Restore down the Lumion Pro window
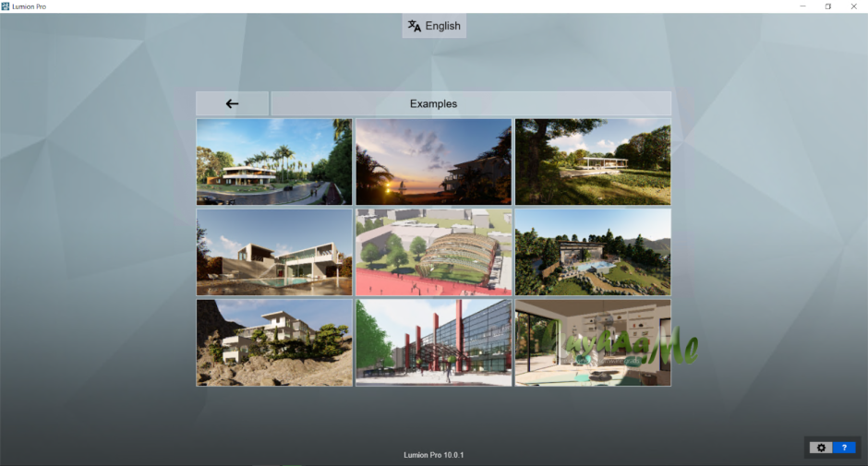868x466 pixels. tap(827, 6)
